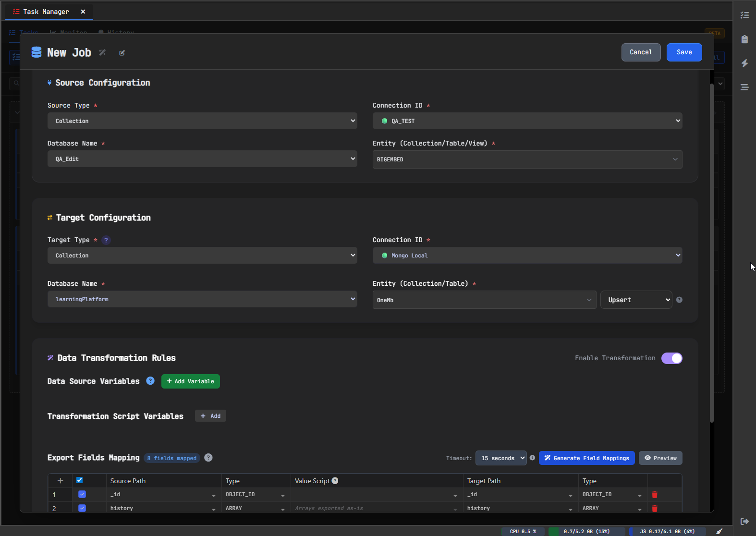The height and width of the screenshot is (536, 756).
Task: Uncheck the history row checkbox
Action: click(x=82, y=508)
